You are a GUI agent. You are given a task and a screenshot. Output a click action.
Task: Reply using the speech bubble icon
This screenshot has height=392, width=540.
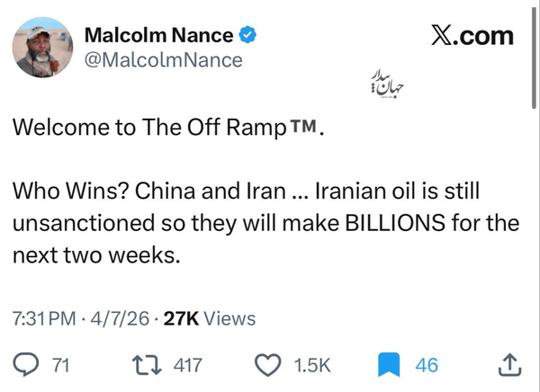(x=27, y=365)
